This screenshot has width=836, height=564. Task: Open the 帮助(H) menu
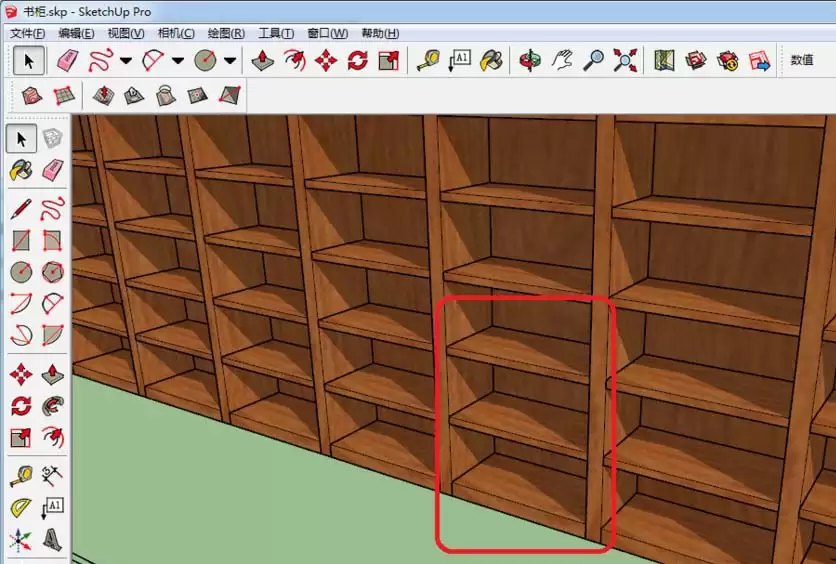point(380,34)
